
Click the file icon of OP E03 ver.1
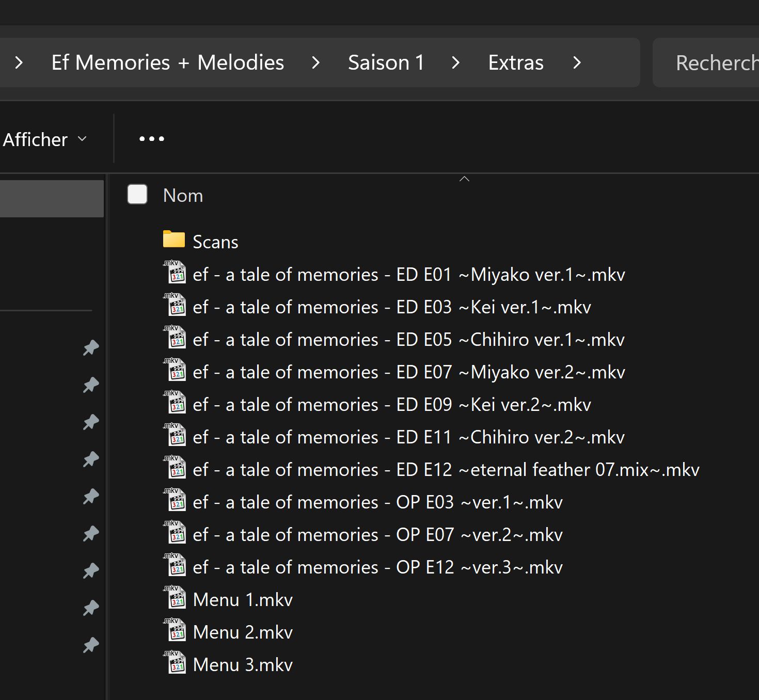176,501
